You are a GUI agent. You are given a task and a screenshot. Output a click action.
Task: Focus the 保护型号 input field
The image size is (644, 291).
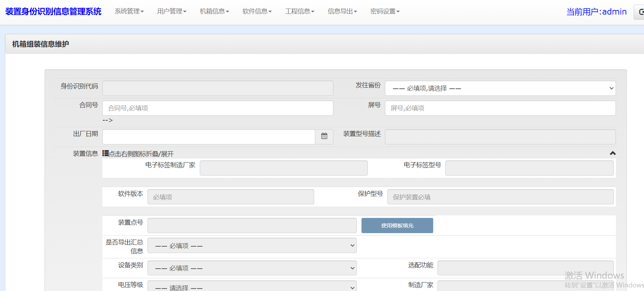[x=500, y=197]
